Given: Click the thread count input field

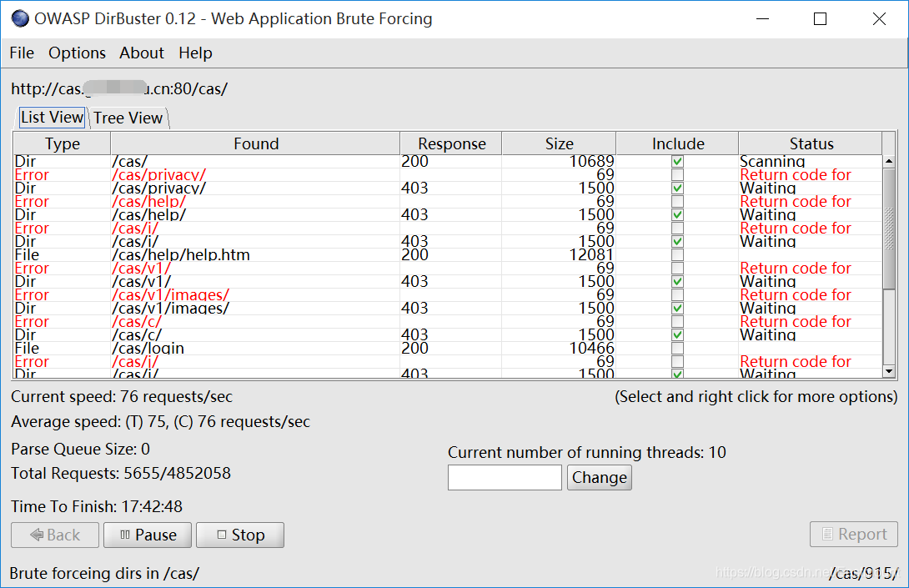Looking at the screenshot, I should 505,477.
